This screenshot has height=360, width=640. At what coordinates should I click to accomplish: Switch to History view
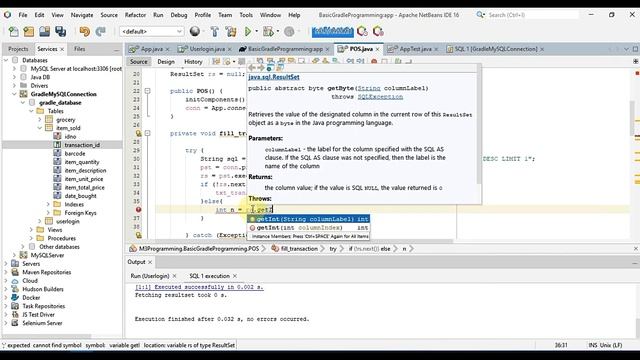tap(193, 62)
